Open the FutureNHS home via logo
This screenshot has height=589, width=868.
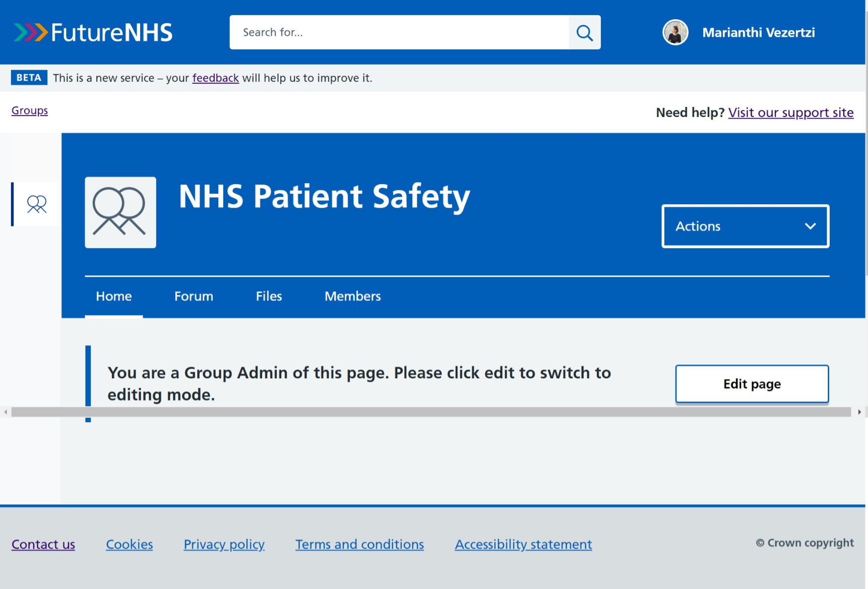94,32
